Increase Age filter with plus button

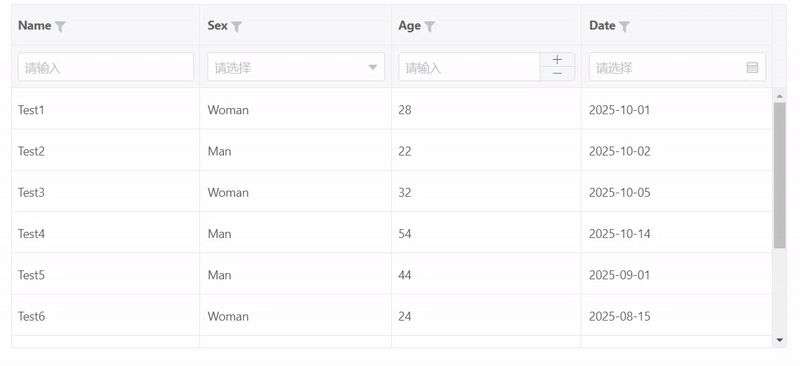pyautogui.click(x=557, y=60)
